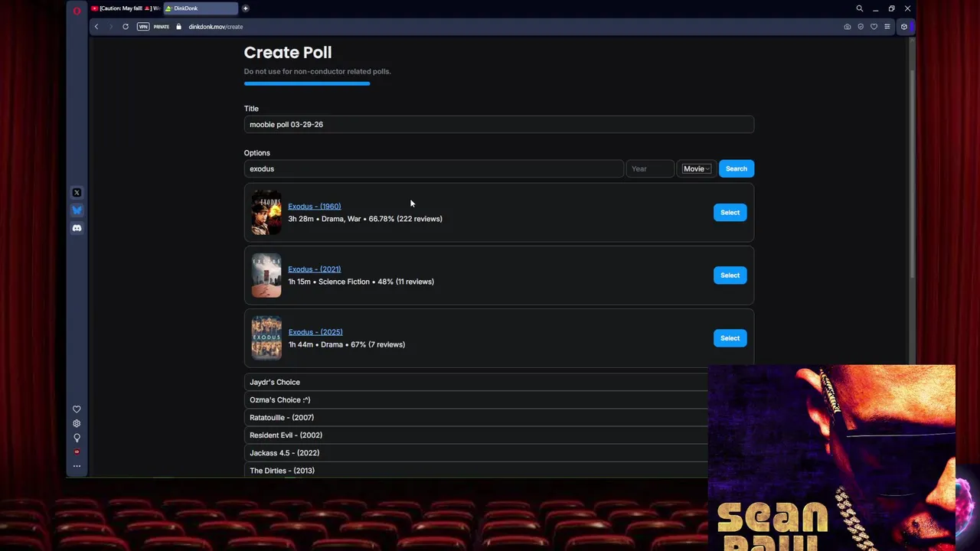The image size is (980, 551).
Task: Open X (Twitter) in the sidebar
Action: click(x=77, y=193)
